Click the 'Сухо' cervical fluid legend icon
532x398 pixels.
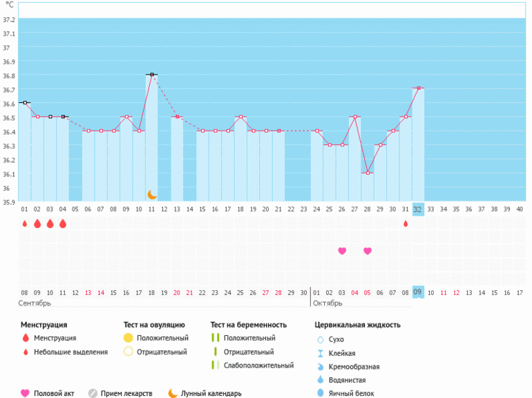pyautogui.click(x=320, y=339)
